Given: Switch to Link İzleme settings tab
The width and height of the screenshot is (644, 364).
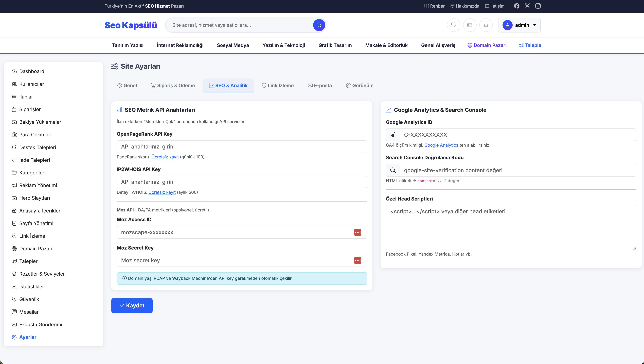Looking at the screenshot, I should (278, 86).
